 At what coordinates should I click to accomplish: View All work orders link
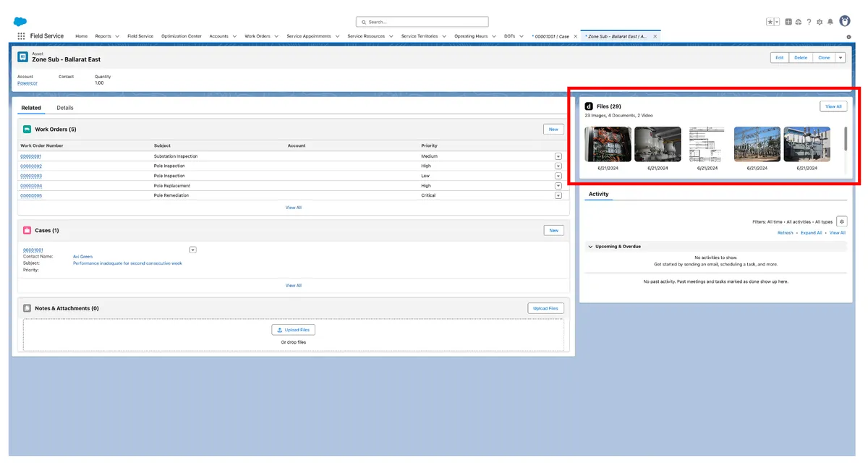pos(293,208)
